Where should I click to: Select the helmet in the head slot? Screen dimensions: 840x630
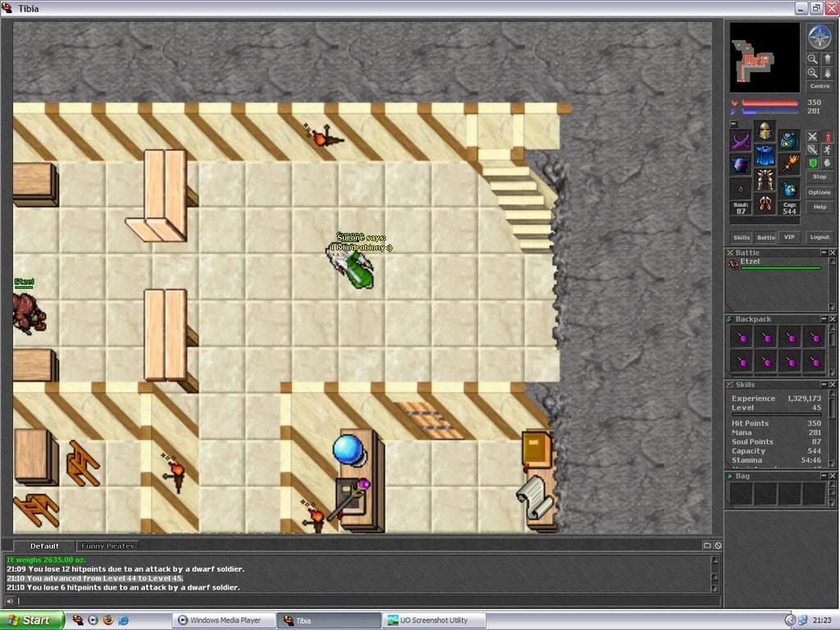point(765,130)
